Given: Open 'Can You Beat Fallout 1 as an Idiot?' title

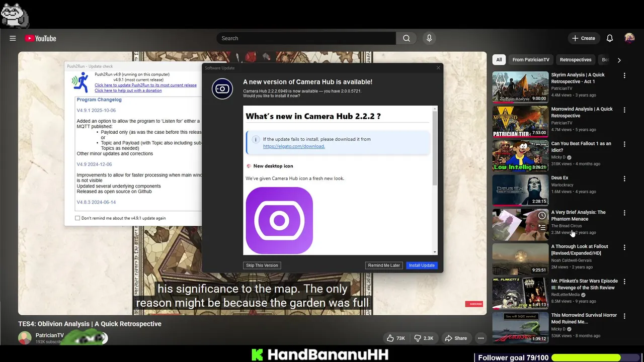Looking at the screenshot, I should coord(581,147).
